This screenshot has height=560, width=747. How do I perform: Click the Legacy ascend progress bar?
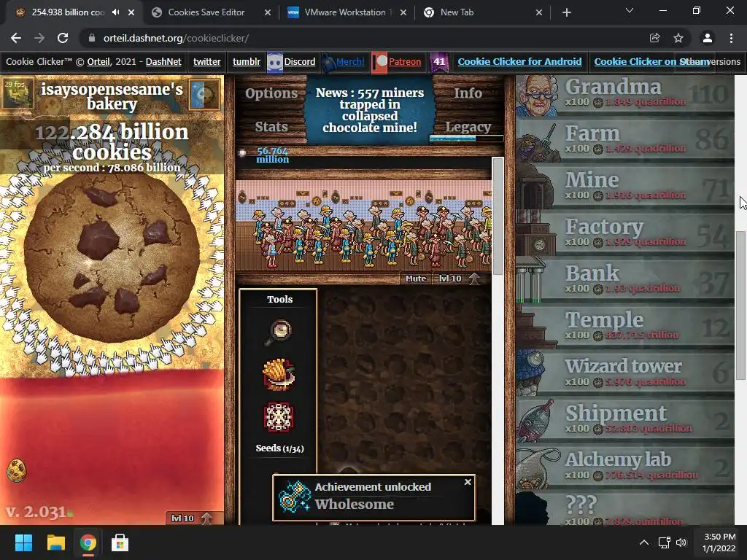point(466,139)
